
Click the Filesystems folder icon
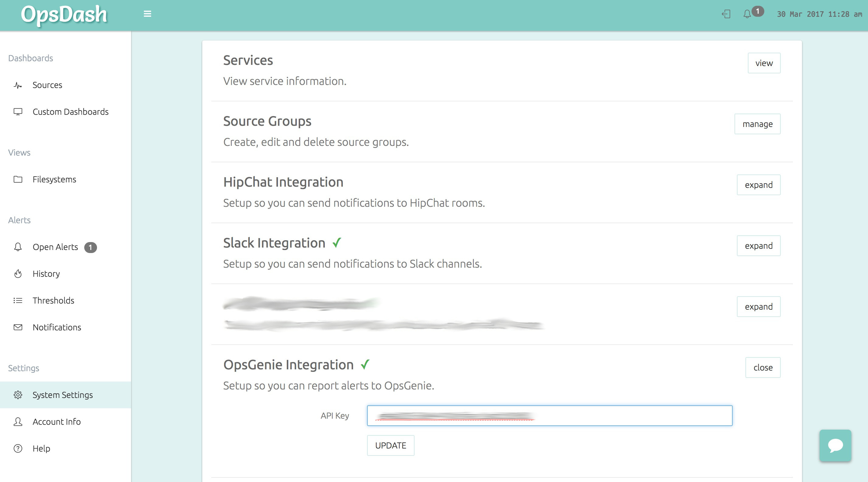click(x=18, y=179)
